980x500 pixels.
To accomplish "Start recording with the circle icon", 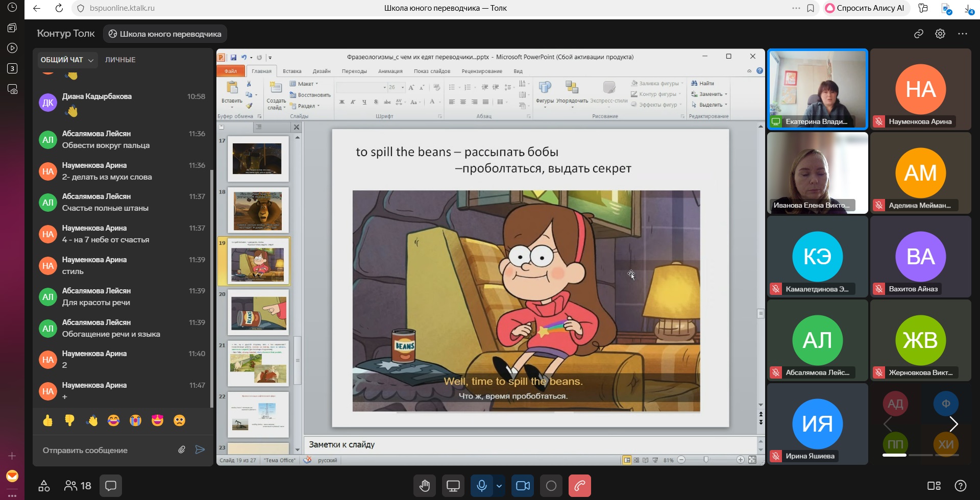I will [x=551, y=486].
